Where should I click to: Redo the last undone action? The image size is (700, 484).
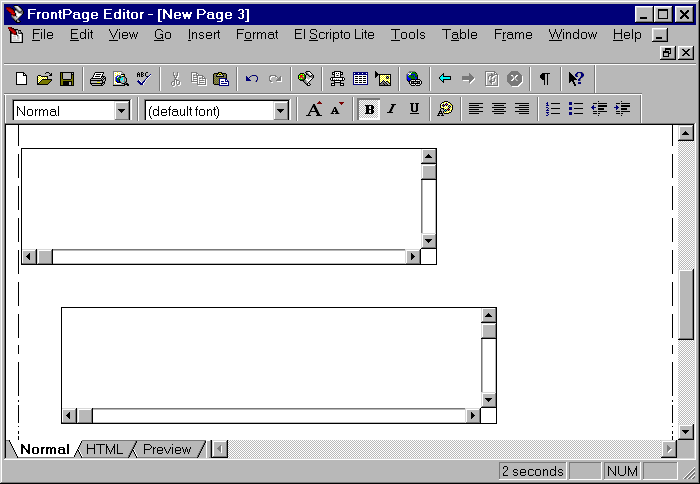click(x=275, y=79)
